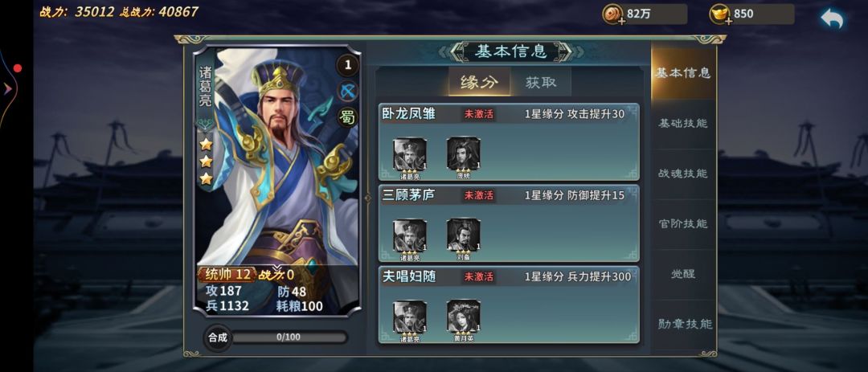Open the 觉醒 side tab
Image resolution: width=868 pixels, height=372 pixels.
click(x=683, y=274)
